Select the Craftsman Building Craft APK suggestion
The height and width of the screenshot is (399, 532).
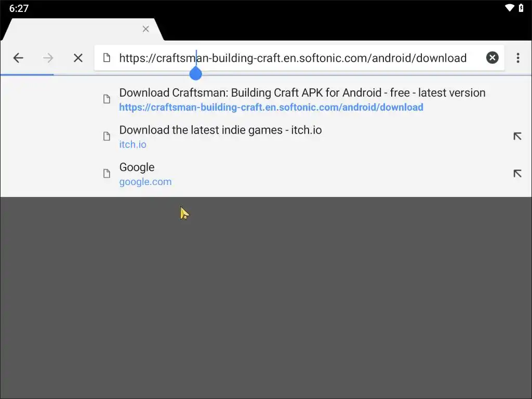(266, 99)
